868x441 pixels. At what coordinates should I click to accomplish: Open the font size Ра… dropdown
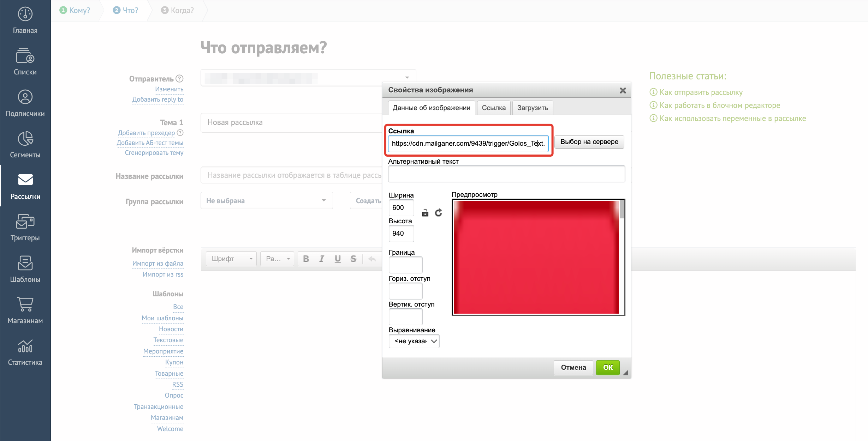pos(277,259)
